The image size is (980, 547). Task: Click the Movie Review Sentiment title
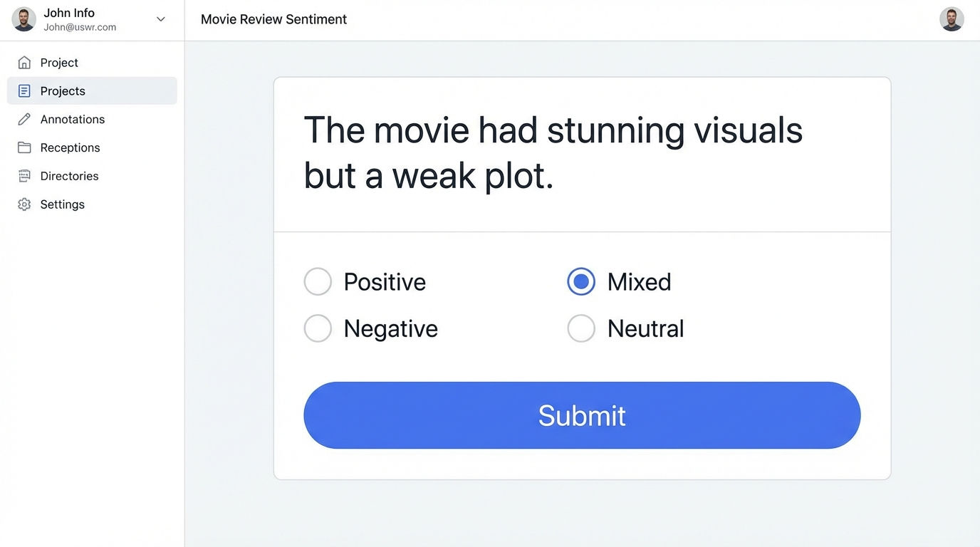pos(273,20)
